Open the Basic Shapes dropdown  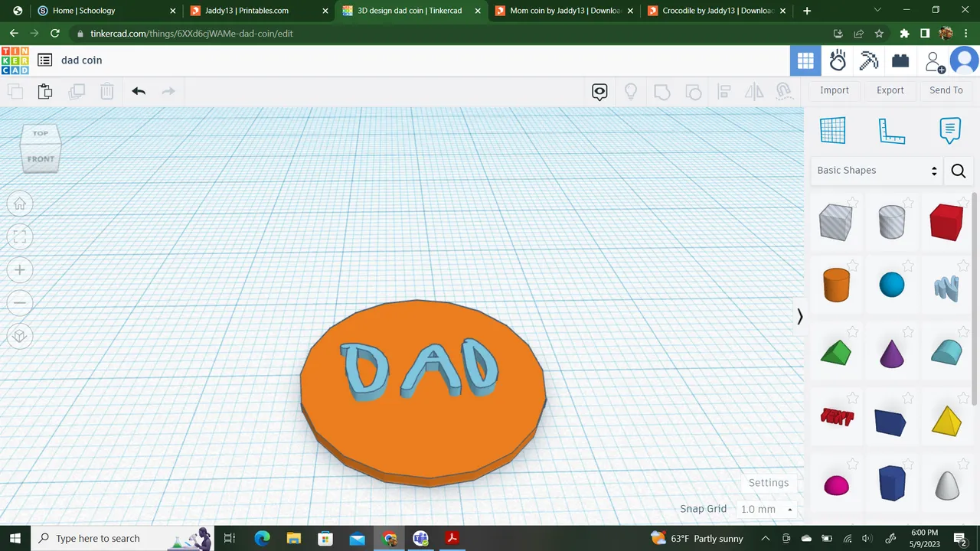click(x=876, y=170)
